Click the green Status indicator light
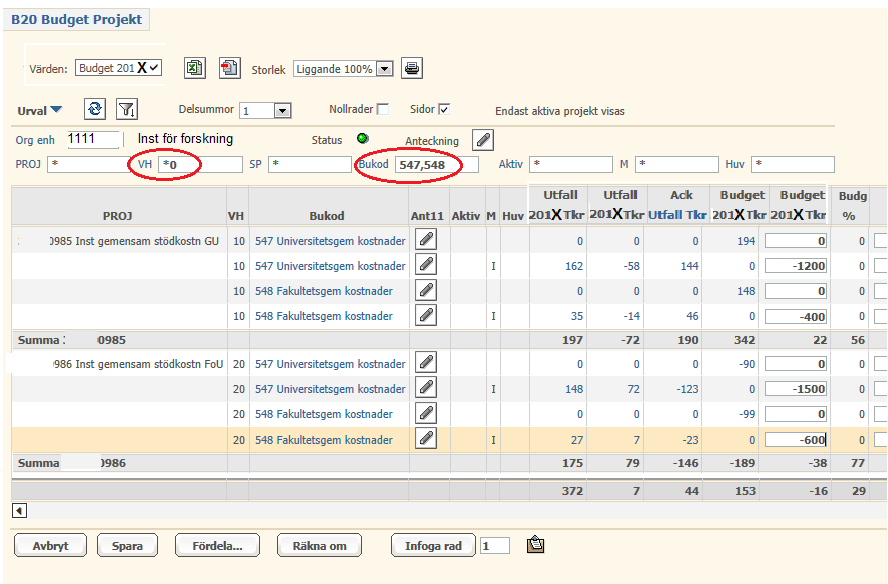 (362, 138)
